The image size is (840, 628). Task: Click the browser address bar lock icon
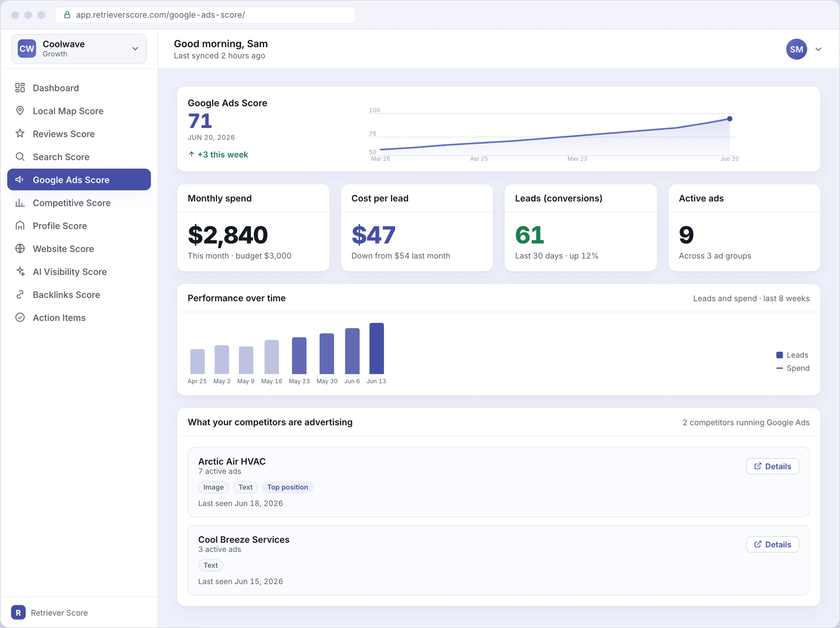pyautogui.click(x=67, y=15)
